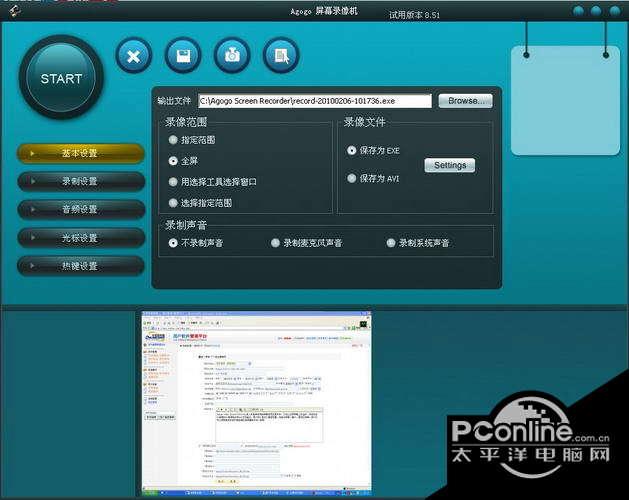Click the camera snapshot icon

pos(232,55)
